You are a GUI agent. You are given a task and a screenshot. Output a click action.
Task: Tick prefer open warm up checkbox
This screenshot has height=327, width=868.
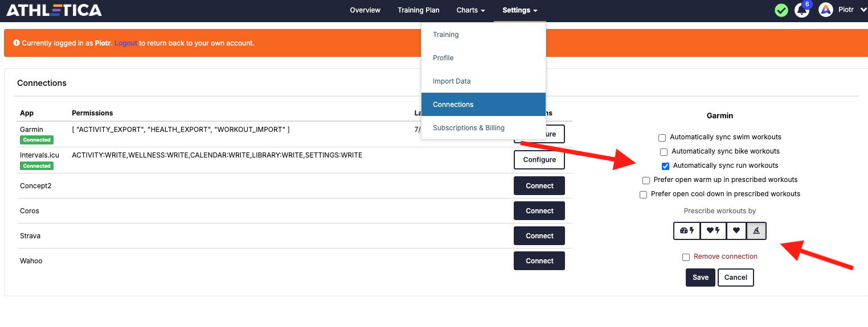pos(646,180)
